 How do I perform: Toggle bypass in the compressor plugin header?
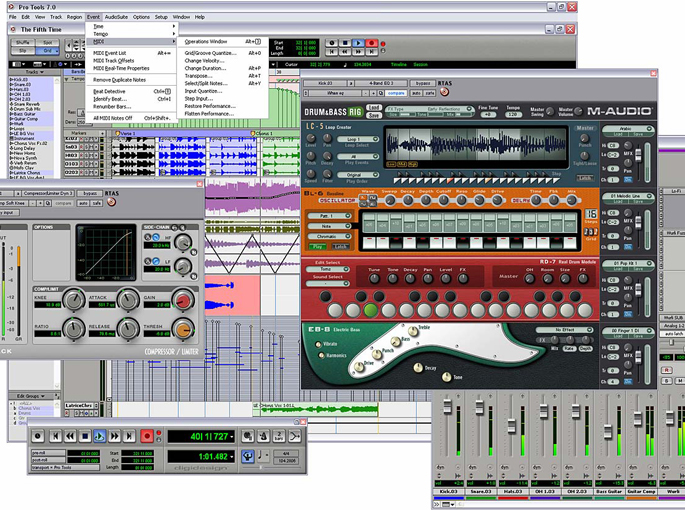pos(90,193)
